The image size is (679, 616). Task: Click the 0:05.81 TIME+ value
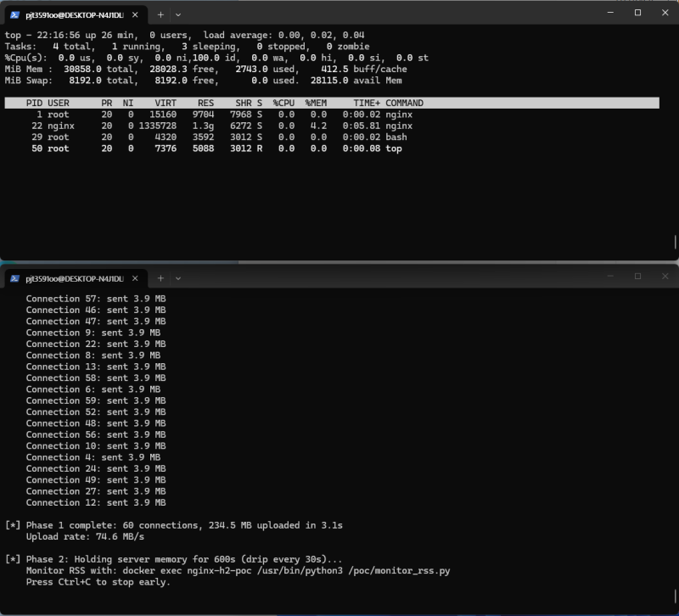[x=362, y=126]
